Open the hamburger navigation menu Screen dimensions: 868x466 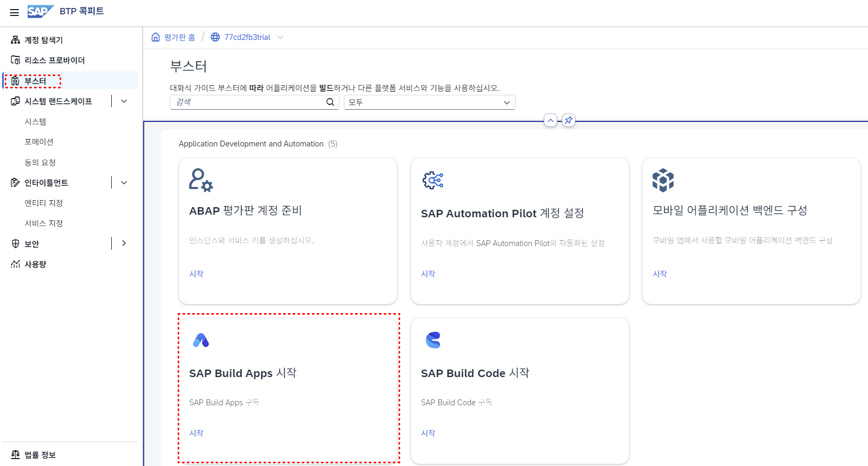pos(14,12)
